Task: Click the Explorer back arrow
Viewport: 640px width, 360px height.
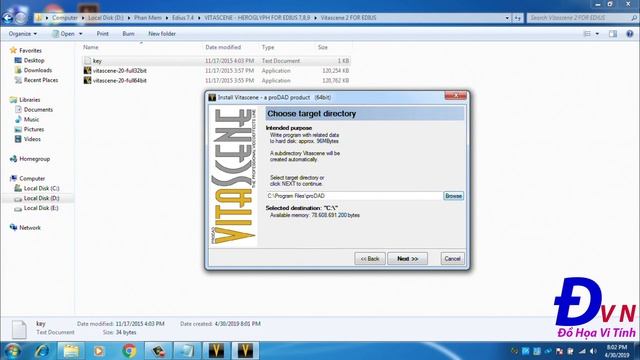Action: pyautogui.click(x=7, y=18)
